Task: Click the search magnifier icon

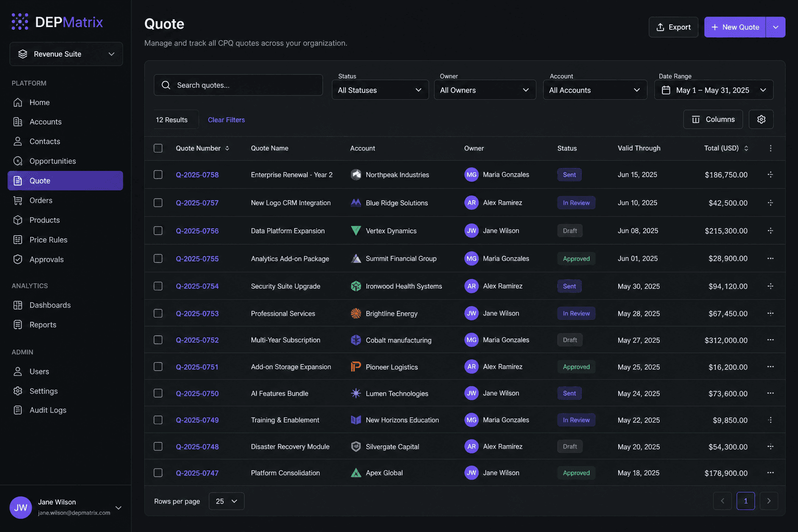Action: [166, 85]
